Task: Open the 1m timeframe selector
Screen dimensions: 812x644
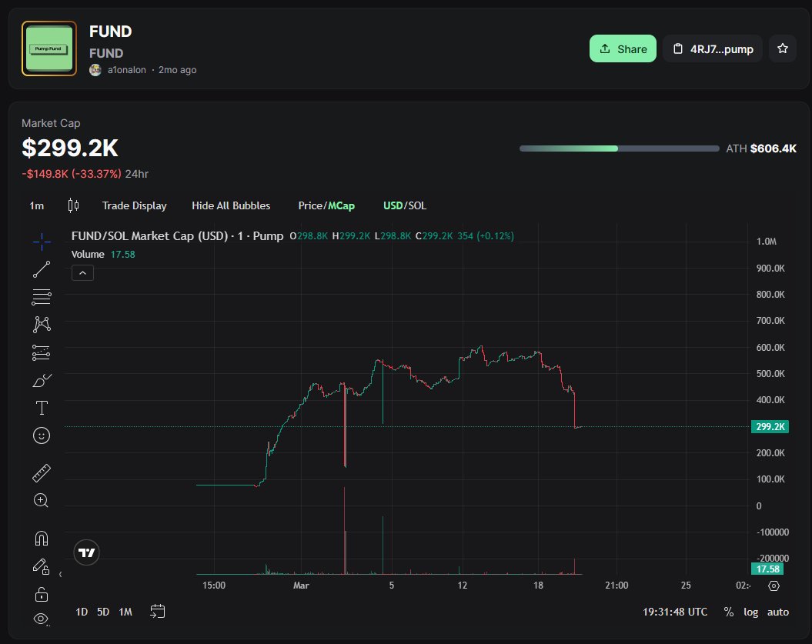Action: [x=36, y=205]
